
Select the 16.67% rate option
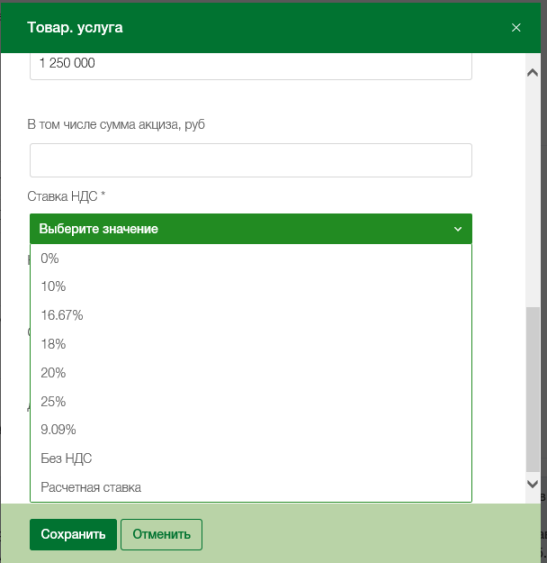(x=251, y=315)
